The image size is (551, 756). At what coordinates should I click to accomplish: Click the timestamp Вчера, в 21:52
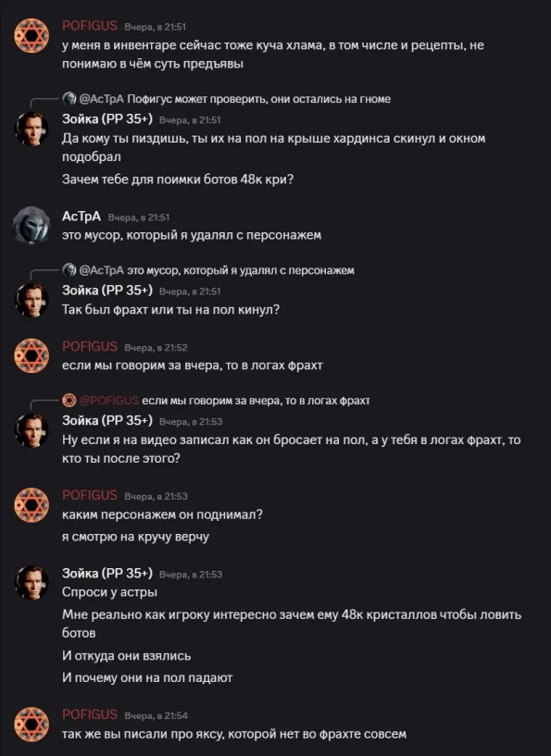click(x=156, y=347)
